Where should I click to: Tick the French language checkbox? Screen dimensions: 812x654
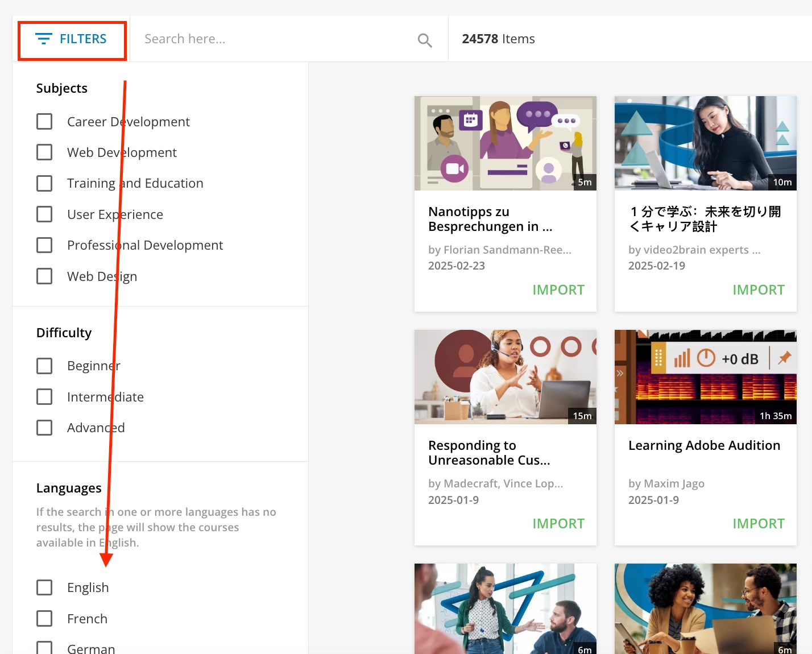[x=44, y=619]
